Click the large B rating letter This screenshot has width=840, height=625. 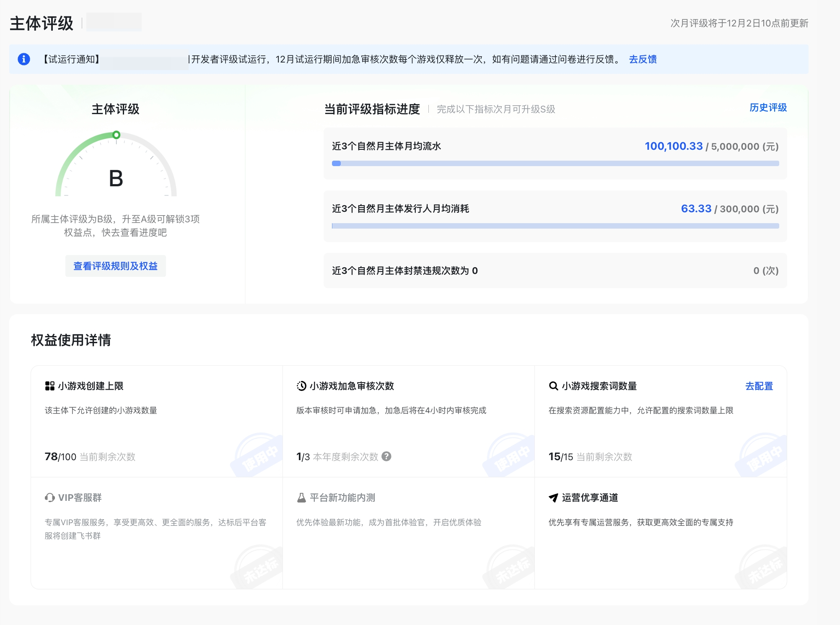tap(116, 178)
